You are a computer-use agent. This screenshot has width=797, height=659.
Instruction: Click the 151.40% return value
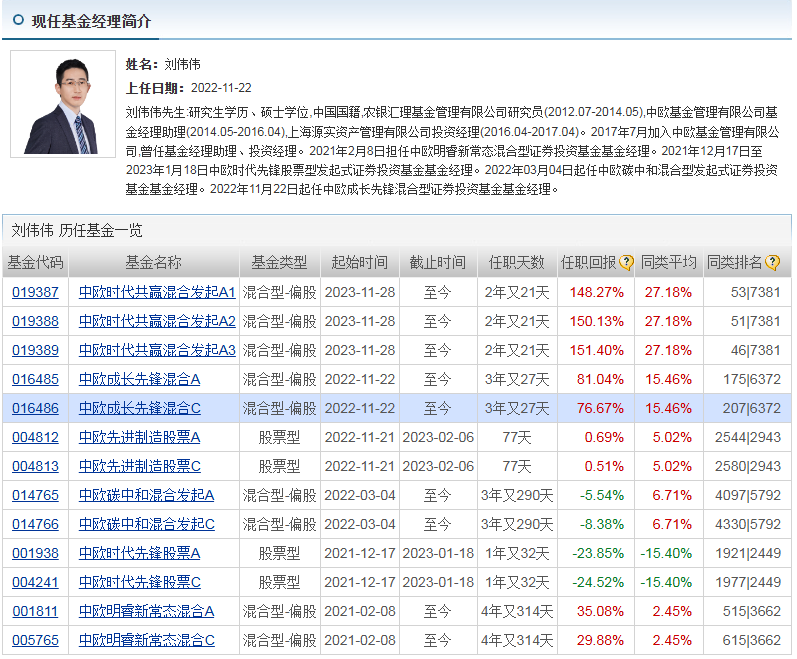[x=596, y=350]
